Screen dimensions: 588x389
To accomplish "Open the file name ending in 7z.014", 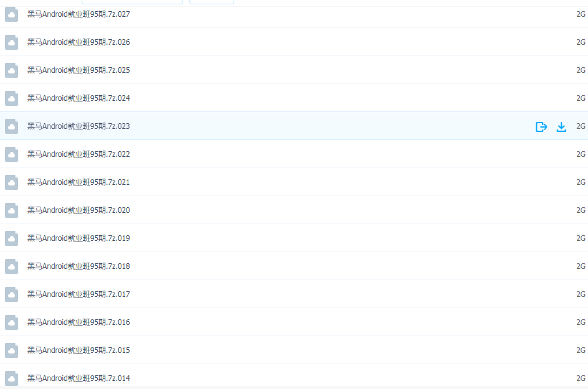I will tap(78, 378).
